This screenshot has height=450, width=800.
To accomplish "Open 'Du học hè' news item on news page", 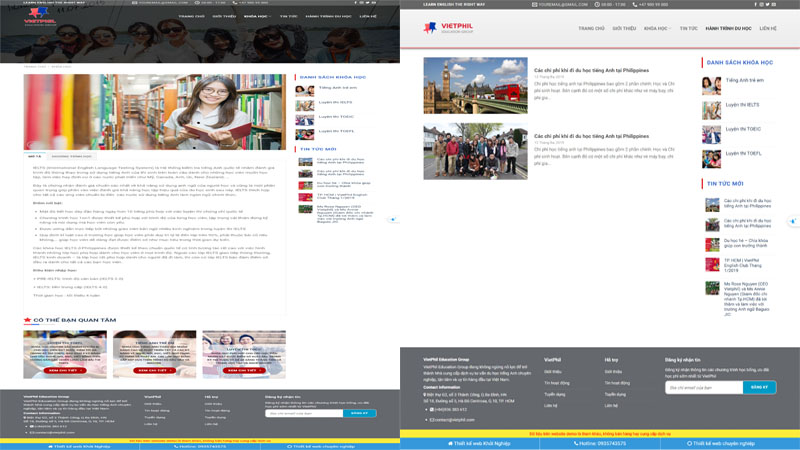I will pyautogui.click(x=745, y=243).
